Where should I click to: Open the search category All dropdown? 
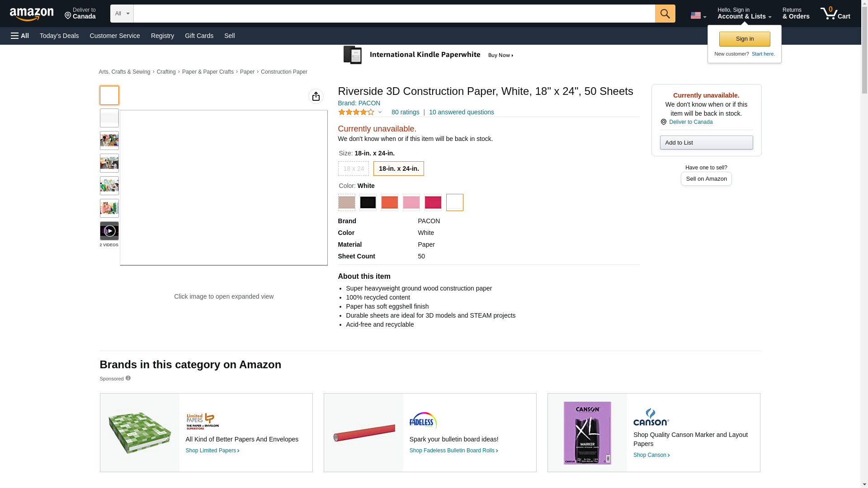point(122,14)
